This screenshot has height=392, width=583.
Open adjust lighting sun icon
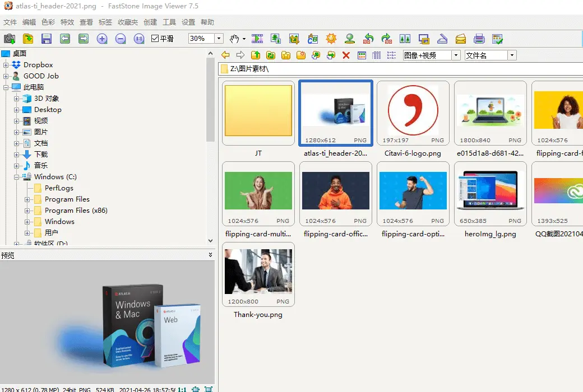(331, 39)
